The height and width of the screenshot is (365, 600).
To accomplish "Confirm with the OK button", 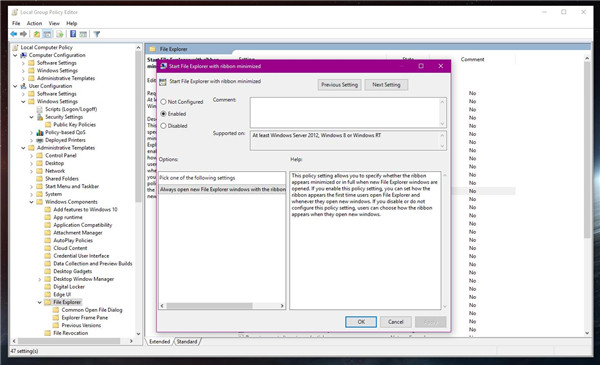I will click(361, 322).
